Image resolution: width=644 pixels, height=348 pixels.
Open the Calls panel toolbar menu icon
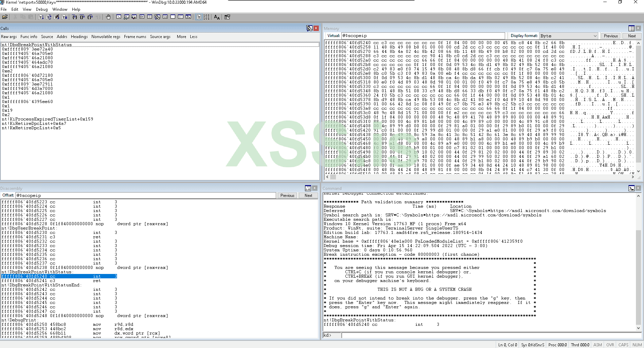[x=309, y=28]
